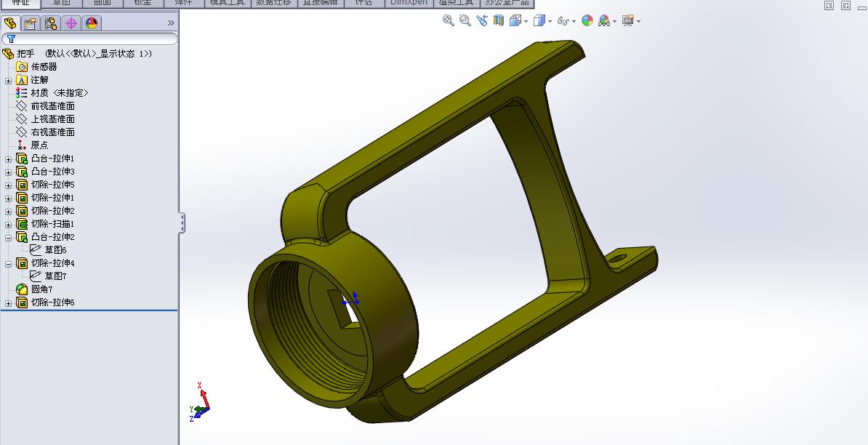Expand the 切除-扫描1 feature node

click(8, 225)
